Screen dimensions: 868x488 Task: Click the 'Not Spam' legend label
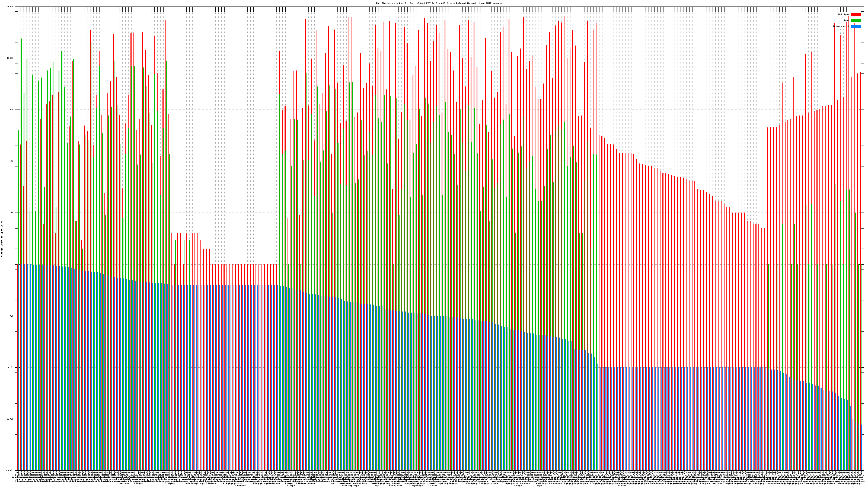point(844,14)
